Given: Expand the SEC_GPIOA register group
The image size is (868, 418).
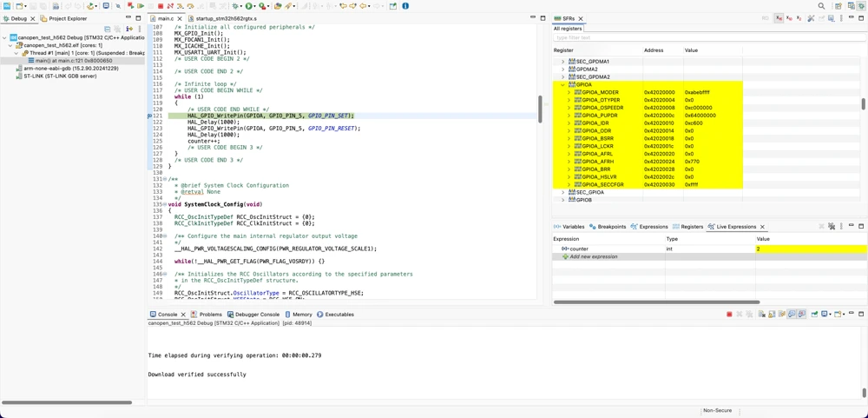Looking at the screenshot, I should point(563,192).
